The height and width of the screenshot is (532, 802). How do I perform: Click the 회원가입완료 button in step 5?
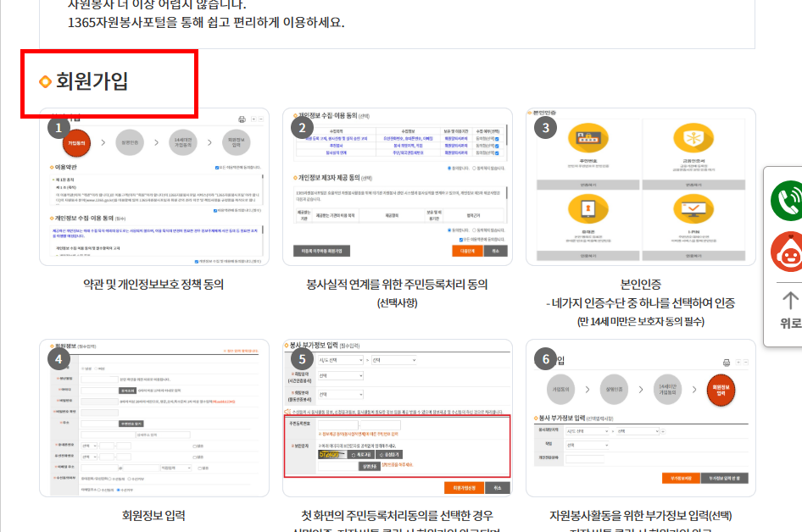pos(465,487)
